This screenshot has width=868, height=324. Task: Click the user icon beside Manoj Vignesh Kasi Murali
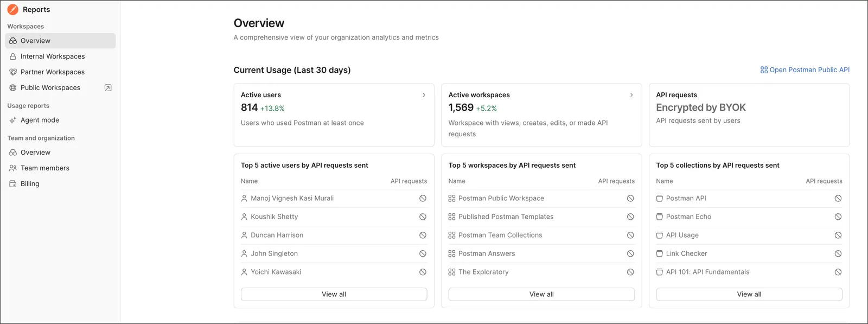244,199
